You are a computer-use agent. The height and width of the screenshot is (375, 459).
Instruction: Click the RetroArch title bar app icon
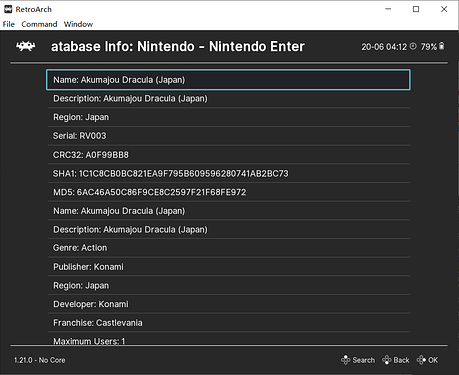8,9
